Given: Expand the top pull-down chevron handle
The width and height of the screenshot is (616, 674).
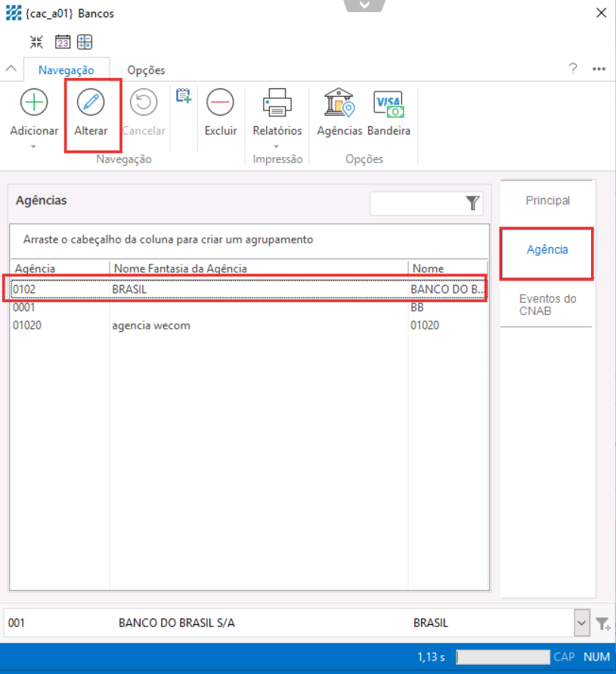Looking at the screenshot, I should point(364,5).
